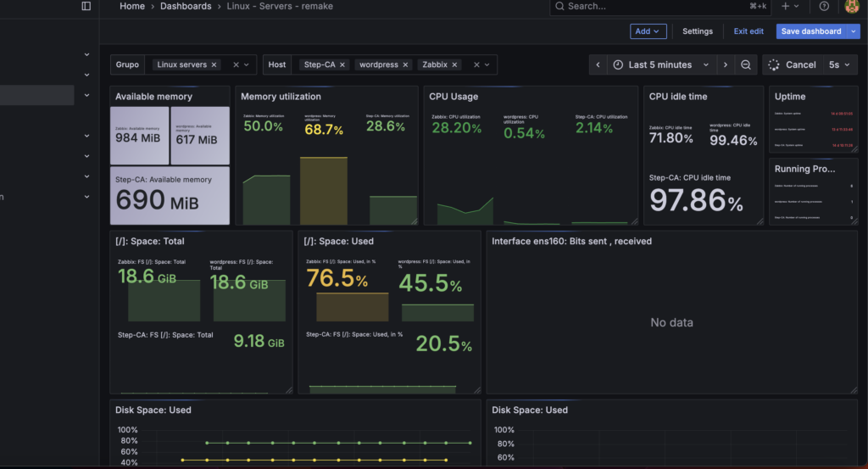Open dropdown arrow beside Save dashboard
Image resolution: width=868 pixels, height=469 pixels.
[x=853, y=31]
